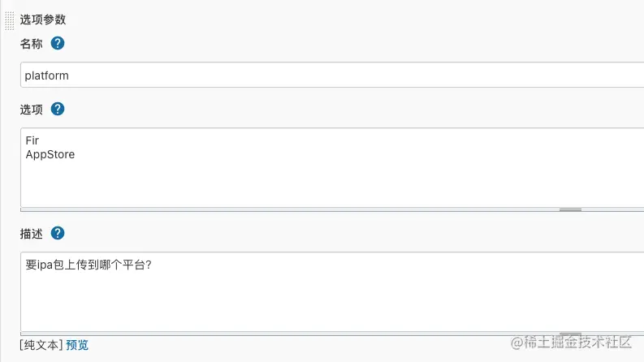This screenshot has width=644, height=362.
Task: Open the help tooltip next to 选项
Action: (x=58, y=109)
